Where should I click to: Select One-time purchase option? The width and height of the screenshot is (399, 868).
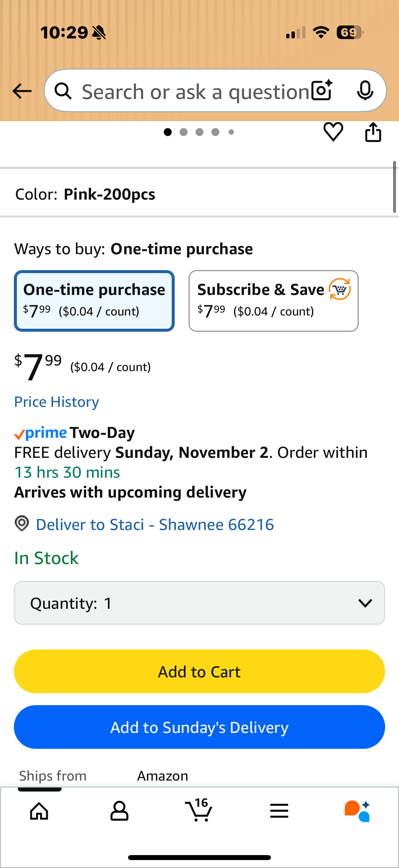[94, 301]
